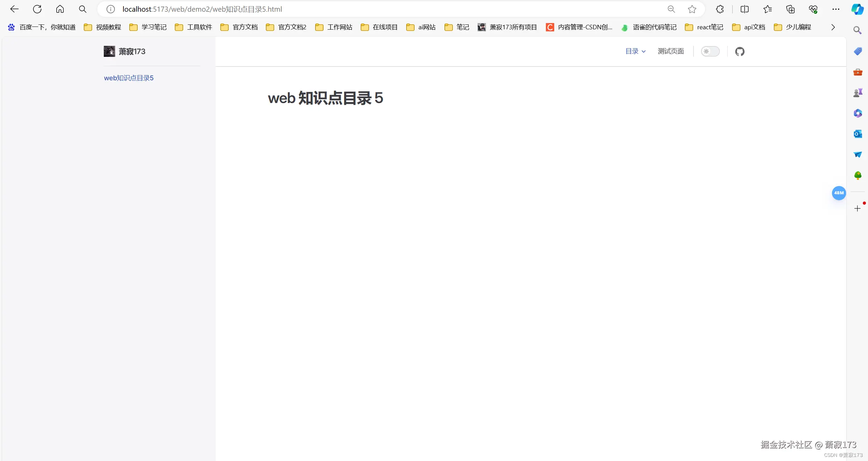Enable split screen view
This screenshot has height=461, width=868.
point(745,9)
